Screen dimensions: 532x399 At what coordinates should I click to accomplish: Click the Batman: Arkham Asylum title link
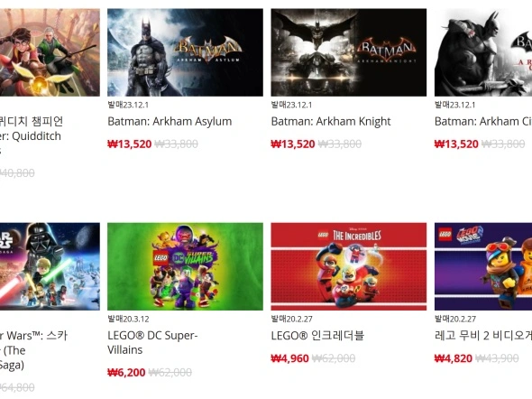[x=170, y=121]
